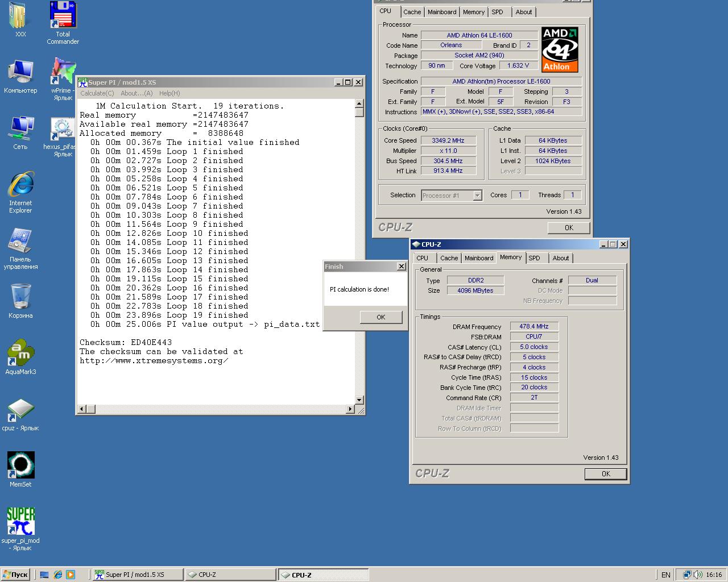Switch to Cache tab in lower CPU-Z
728x582 pixels.
449,258
